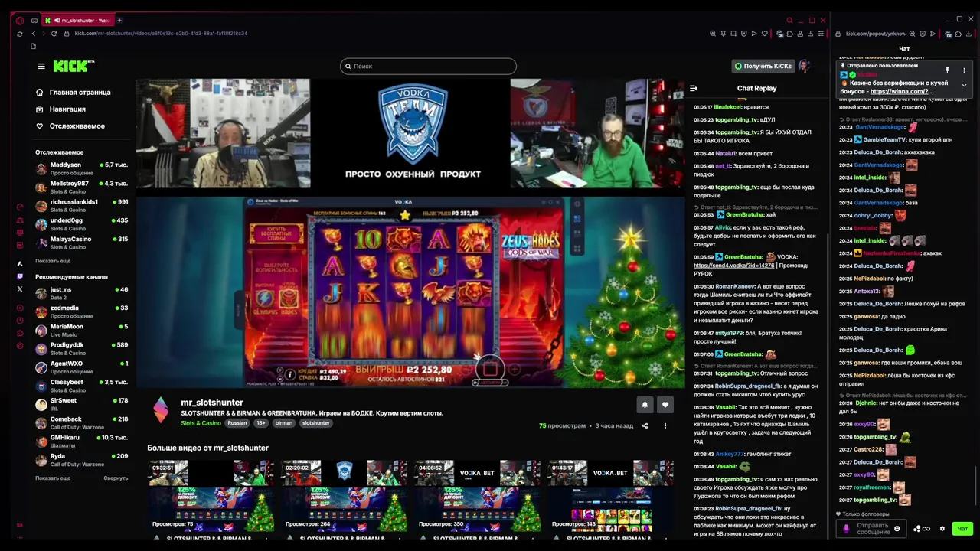Click notification bell under the video

pos(645,405)
